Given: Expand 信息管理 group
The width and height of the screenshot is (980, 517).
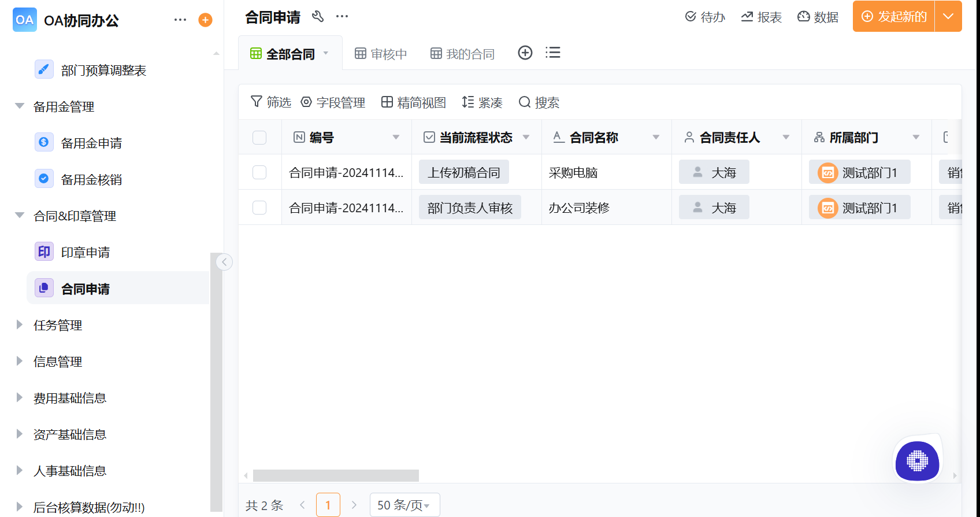Looking at the screenshot, I should 20,361.
